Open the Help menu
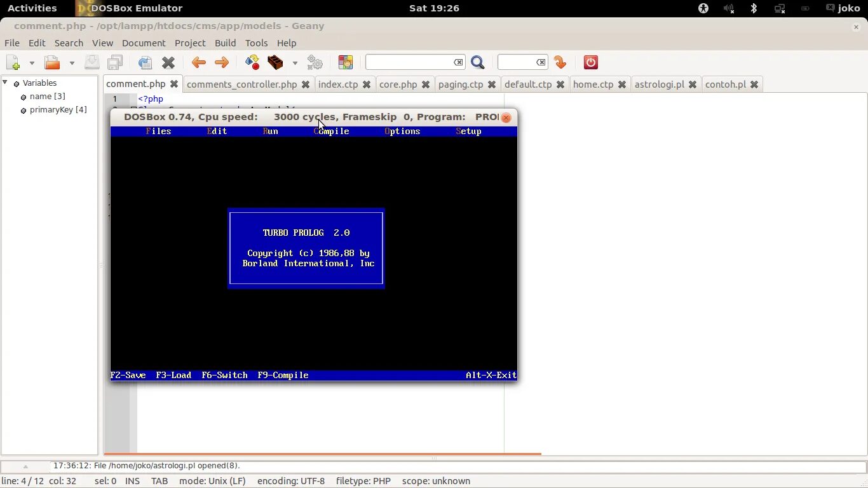 pyautogui.click(x=287, y=43)
